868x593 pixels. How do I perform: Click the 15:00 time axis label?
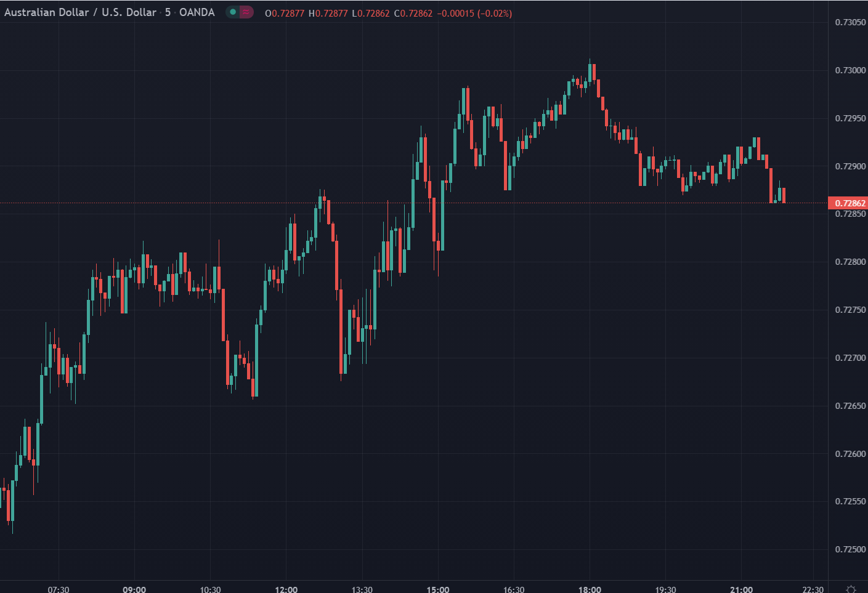(x=438, y=589)
